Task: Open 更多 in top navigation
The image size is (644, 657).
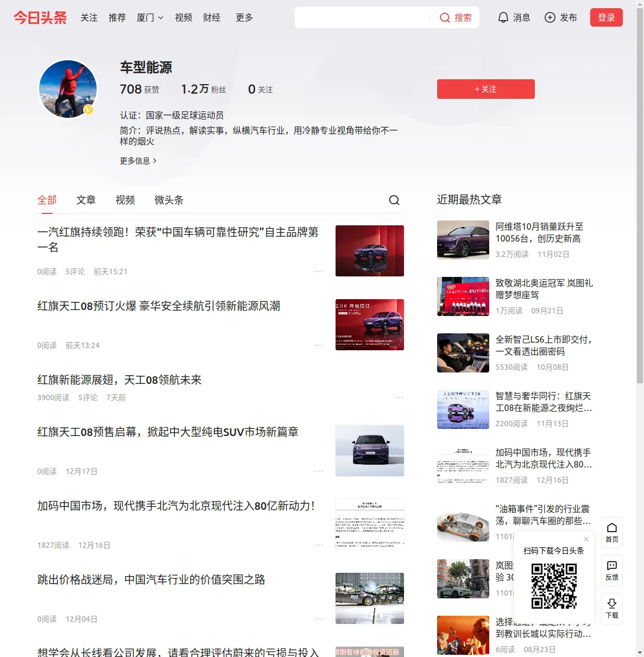Action: tap(244, 17)
